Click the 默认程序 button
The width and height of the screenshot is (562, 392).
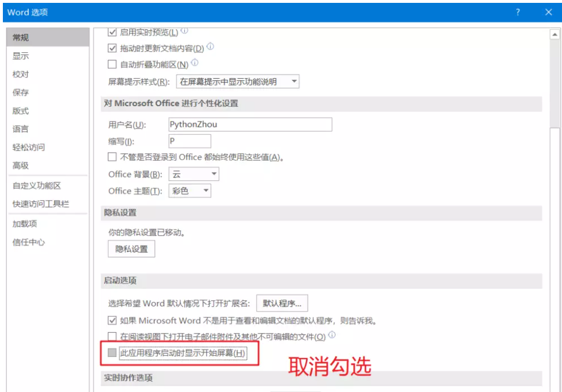coord(281,303)
